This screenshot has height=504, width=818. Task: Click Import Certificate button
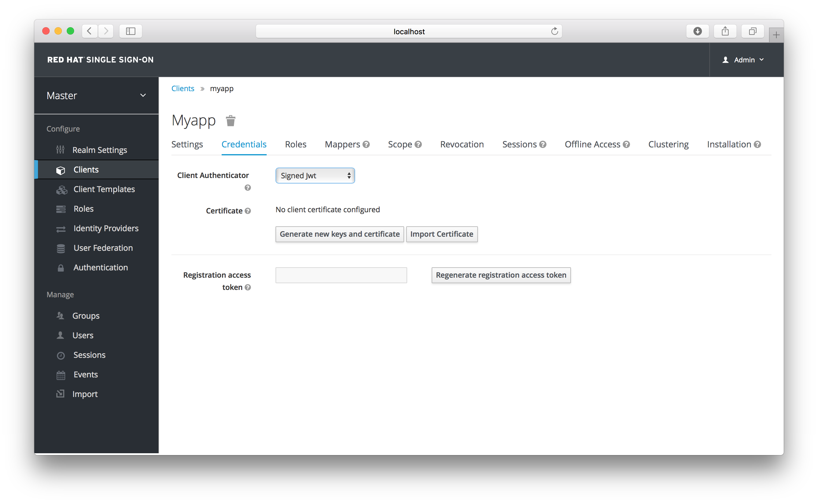(442, 234)
